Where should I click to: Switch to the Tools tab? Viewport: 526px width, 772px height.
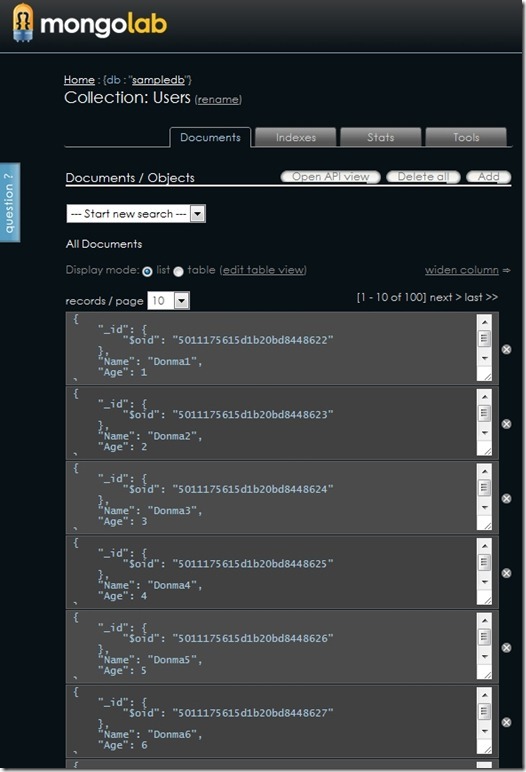coord(466,137)
